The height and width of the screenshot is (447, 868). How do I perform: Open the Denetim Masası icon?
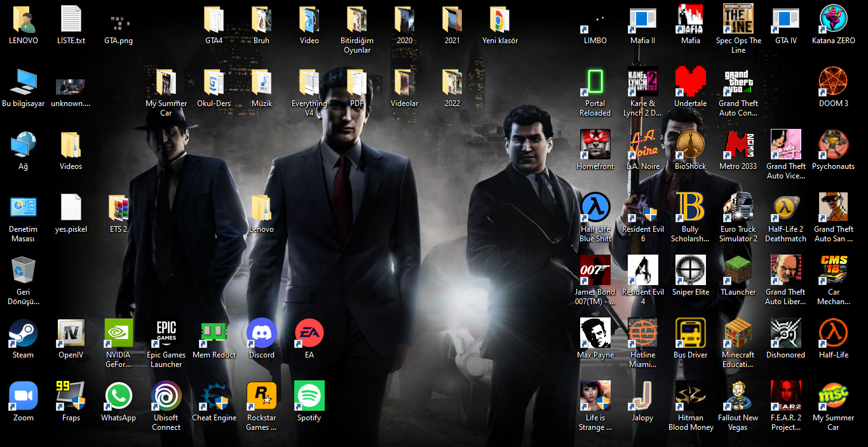click(x=24, y=208)
